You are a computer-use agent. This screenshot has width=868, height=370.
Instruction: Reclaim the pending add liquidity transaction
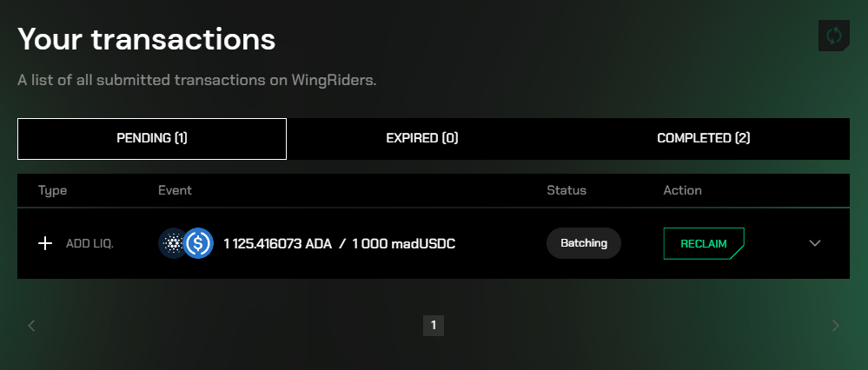click(704, 243)
